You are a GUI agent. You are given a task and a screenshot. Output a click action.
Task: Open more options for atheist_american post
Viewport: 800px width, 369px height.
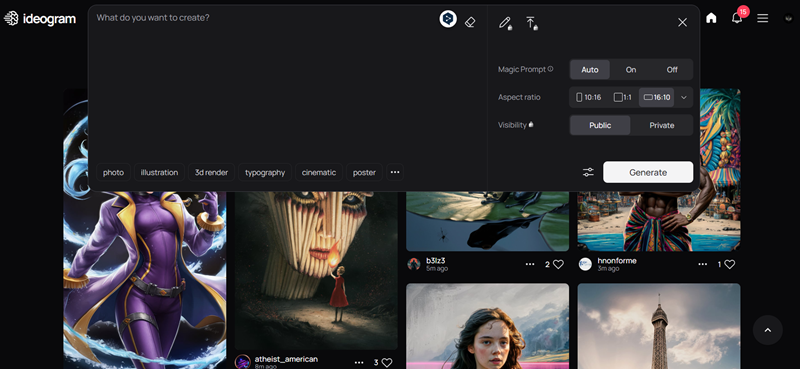359,362
